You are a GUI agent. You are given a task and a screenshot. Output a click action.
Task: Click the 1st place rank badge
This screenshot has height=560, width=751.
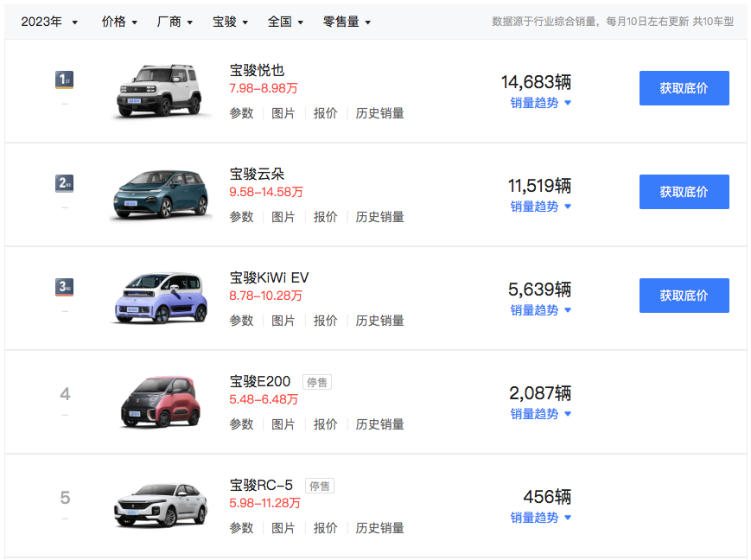pos(64,80)
